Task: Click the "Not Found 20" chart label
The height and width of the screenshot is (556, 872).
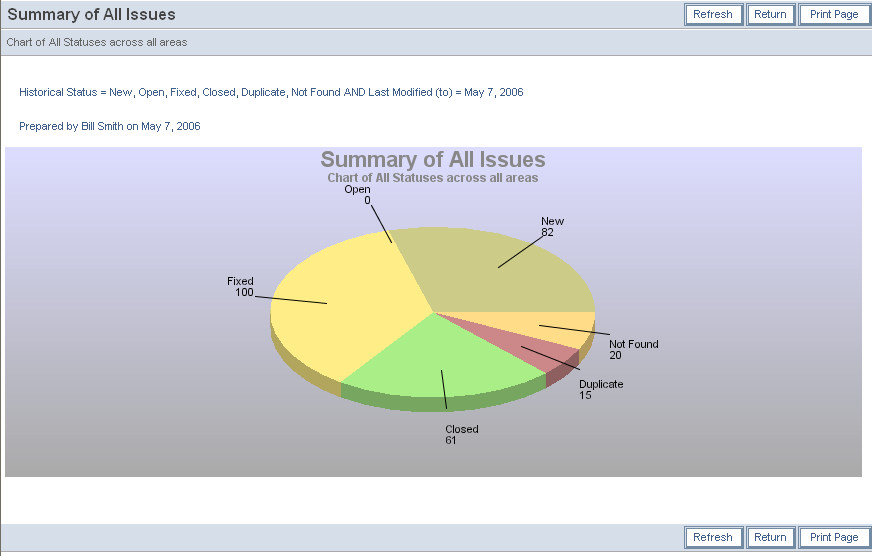Action: coord(633,349)
